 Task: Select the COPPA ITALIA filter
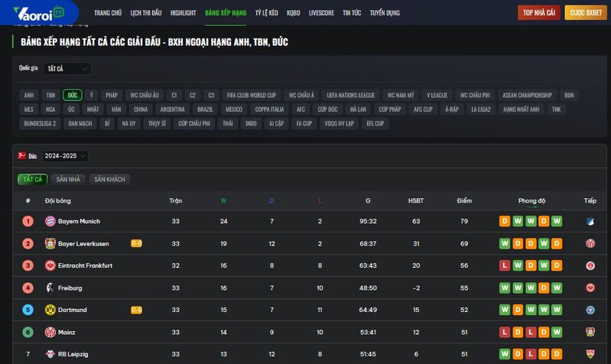(x=269, y=109)
